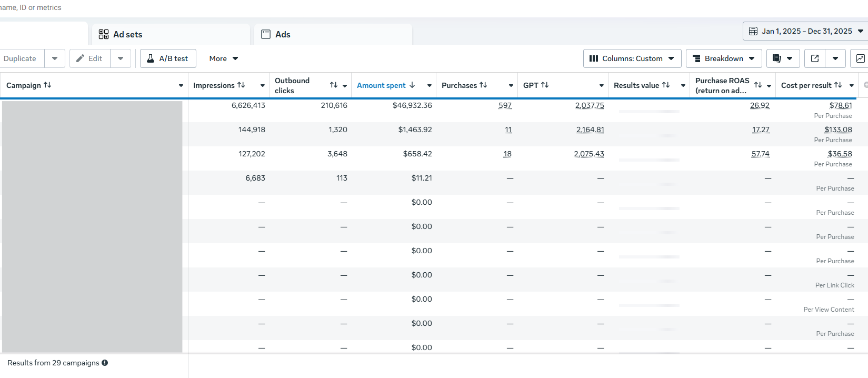The image size is (868, 378).
Task: Expand the Columns: Custom dropdown
Action: (x=632, y=58)
